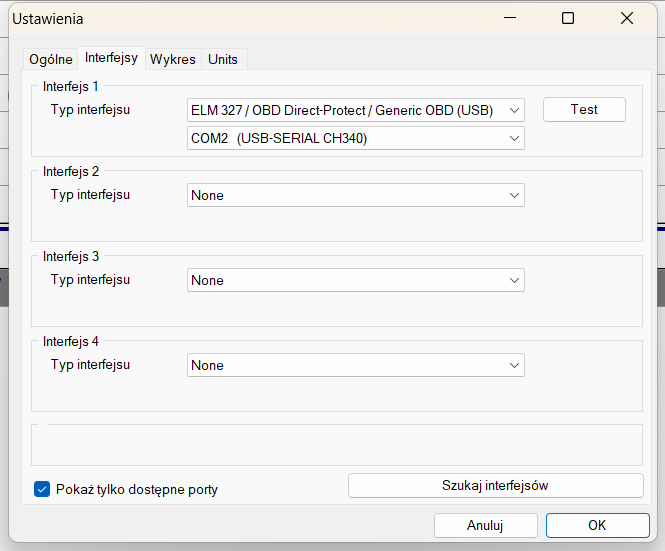Click the empty status field above the checkbox
665x551 pixels.
pyautogui.click(x=336, y=445)
